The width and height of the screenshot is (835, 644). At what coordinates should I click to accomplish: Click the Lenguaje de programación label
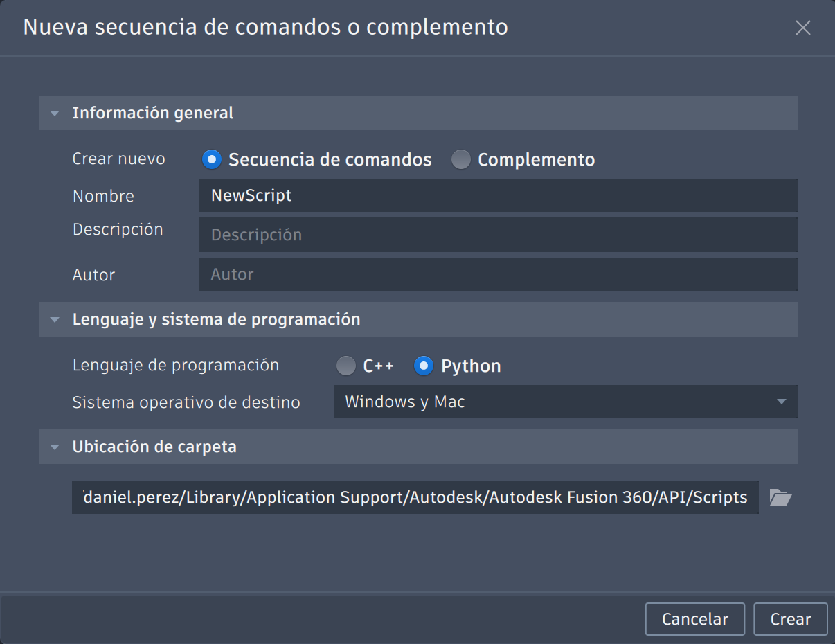pos(176,365)
